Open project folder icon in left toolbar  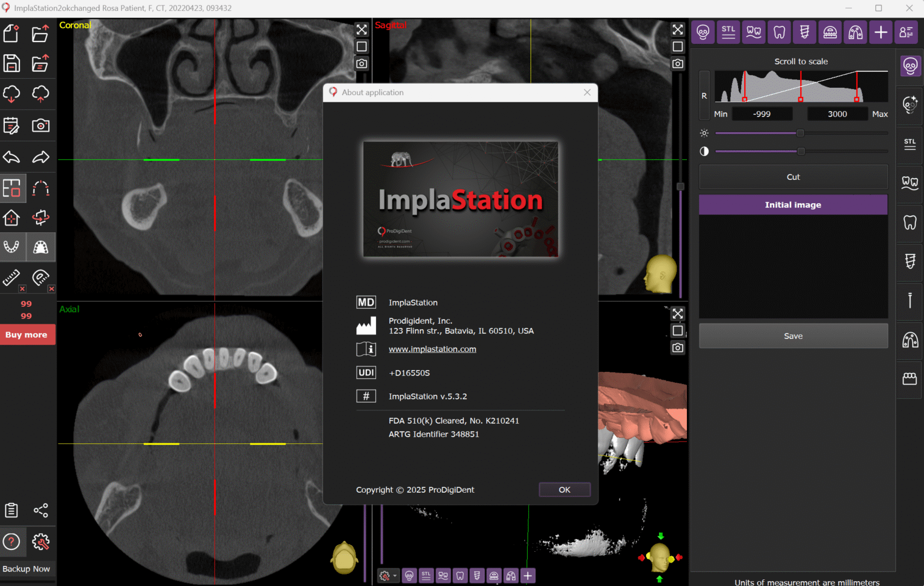tap(40, 34)
